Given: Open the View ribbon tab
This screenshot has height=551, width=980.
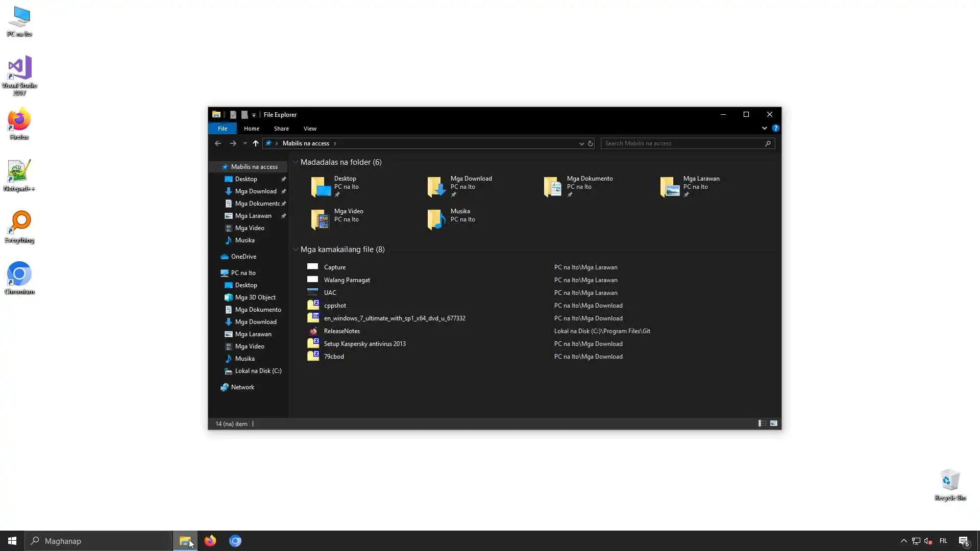Looking at the screenshot, I should pos(309,129).
